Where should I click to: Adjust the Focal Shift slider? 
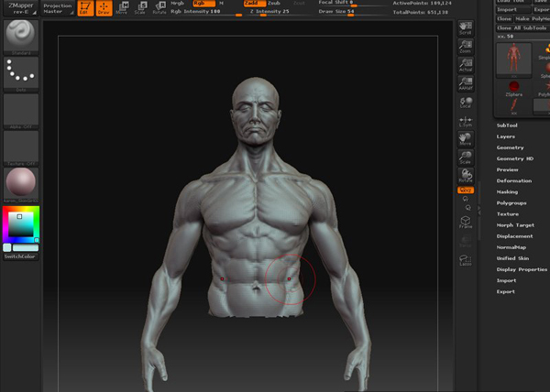(x=351, y=3)
